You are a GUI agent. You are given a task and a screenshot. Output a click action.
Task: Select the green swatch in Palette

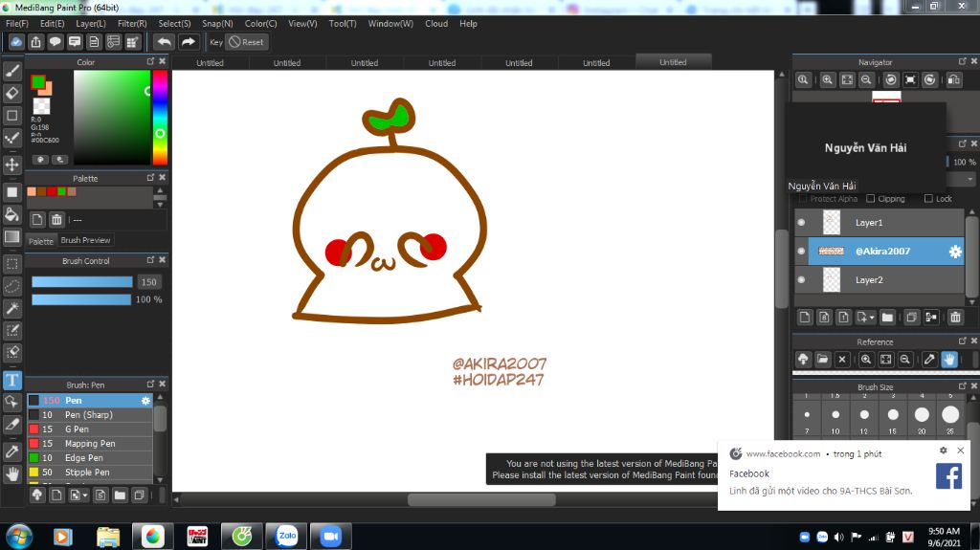(62, 191)
